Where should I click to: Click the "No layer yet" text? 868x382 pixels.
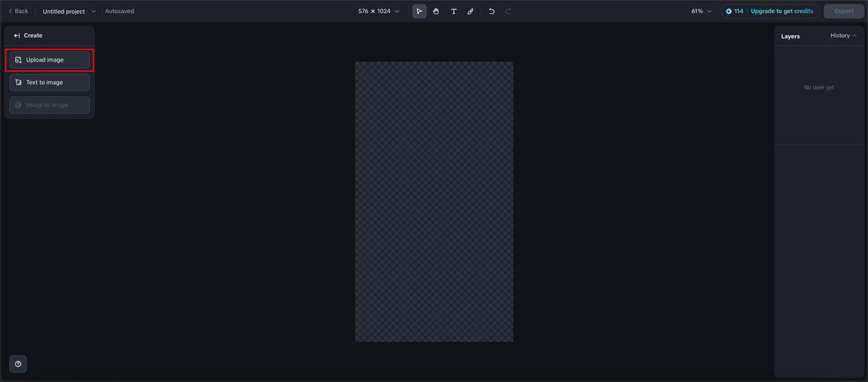(x=819, y=87)
